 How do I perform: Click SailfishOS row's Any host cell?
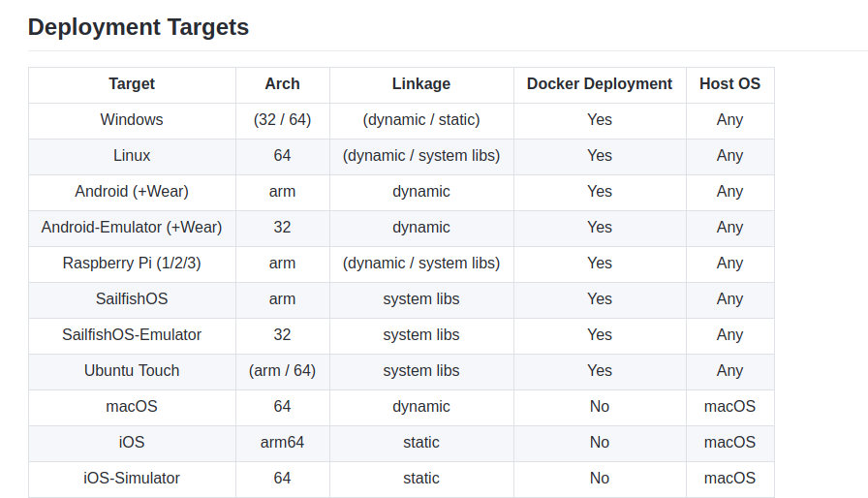(729, 299)
